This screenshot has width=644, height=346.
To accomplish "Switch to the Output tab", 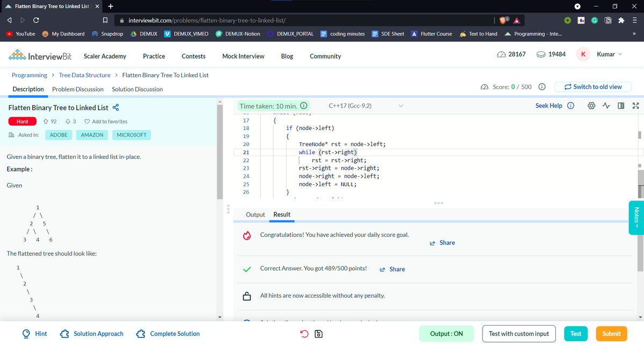I will [x=255, y=214].
